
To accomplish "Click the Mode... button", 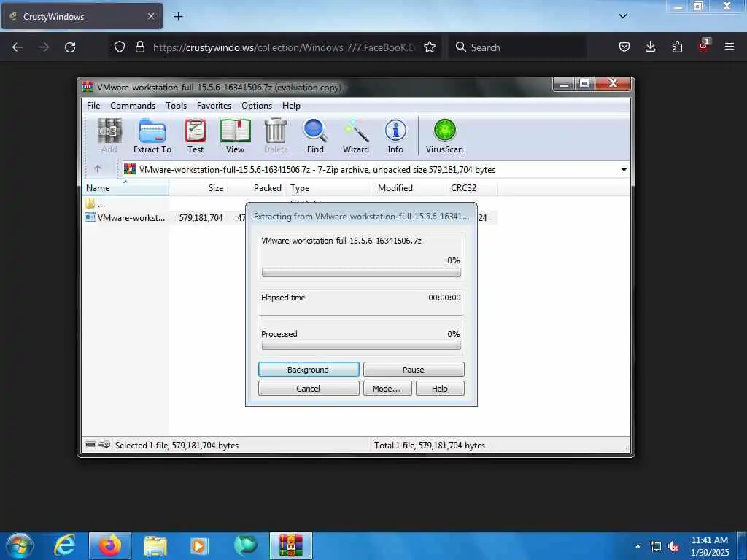I will 387,389.
